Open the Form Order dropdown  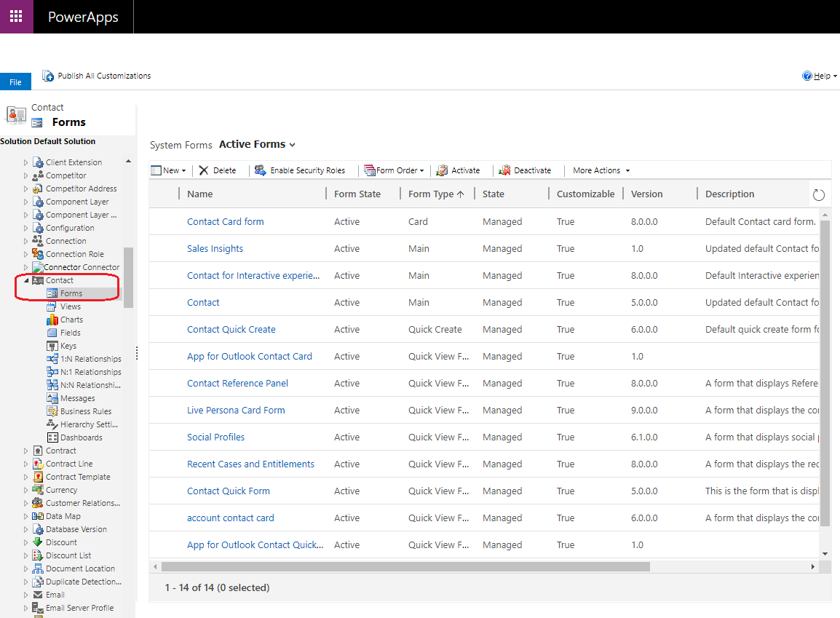(421, 171)
